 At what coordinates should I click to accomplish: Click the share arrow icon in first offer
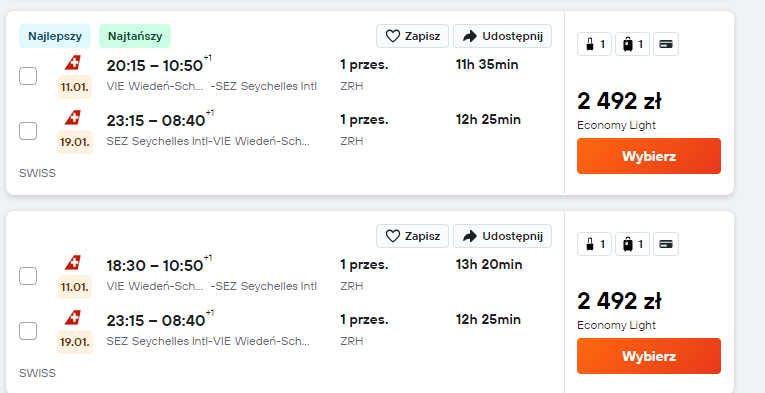point(470,36)
